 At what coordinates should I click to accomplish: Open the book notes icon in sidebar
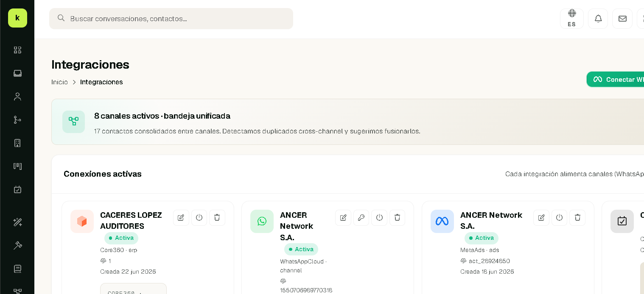point(17,269)
